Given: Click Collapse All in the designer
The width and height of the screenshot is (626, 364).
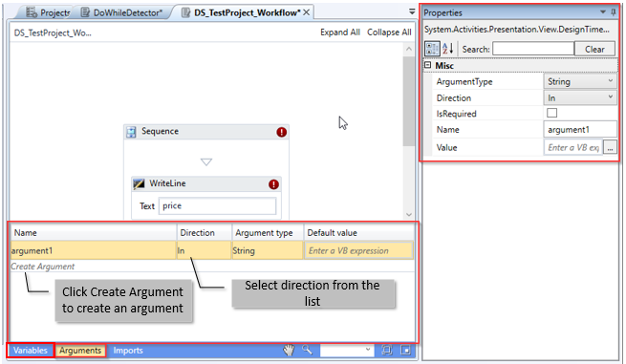Looking at the screenshot, I should tap(389, 32).
